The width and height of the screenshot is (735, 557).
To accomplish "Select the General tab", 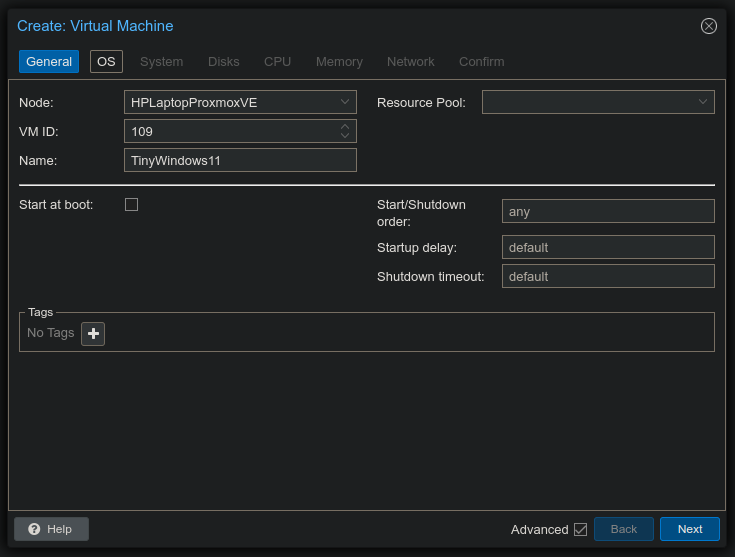I will point(49,61).
